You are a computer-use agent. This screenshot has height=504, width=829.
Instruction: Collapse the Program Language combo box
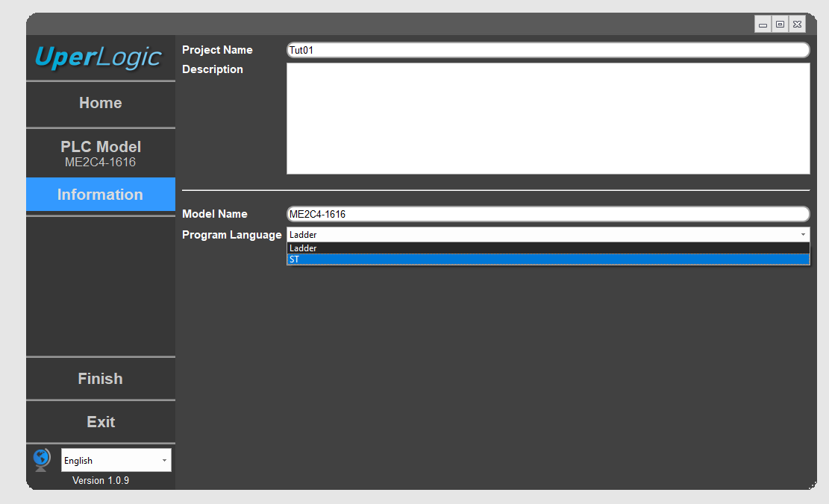coord(802,235)
